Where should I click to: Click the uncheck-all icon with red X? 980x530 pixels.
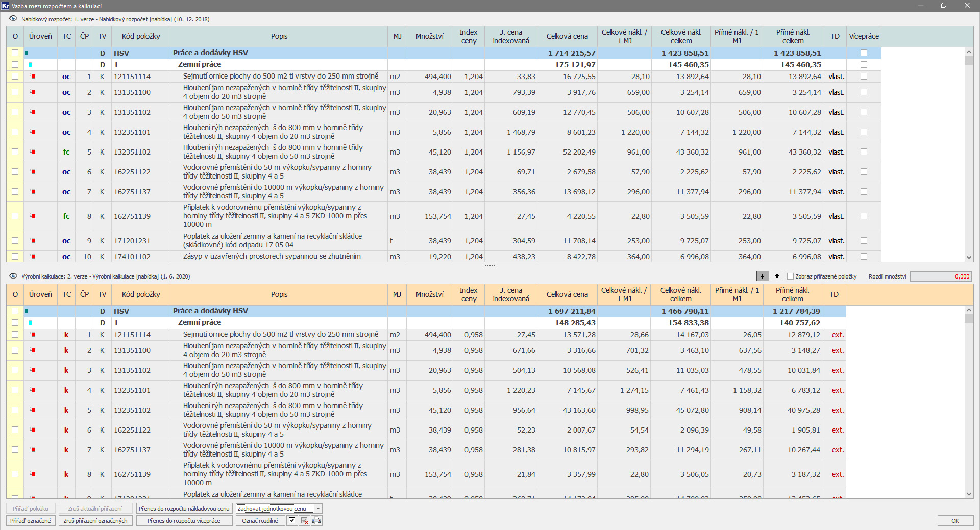click(x=304, y=521)
